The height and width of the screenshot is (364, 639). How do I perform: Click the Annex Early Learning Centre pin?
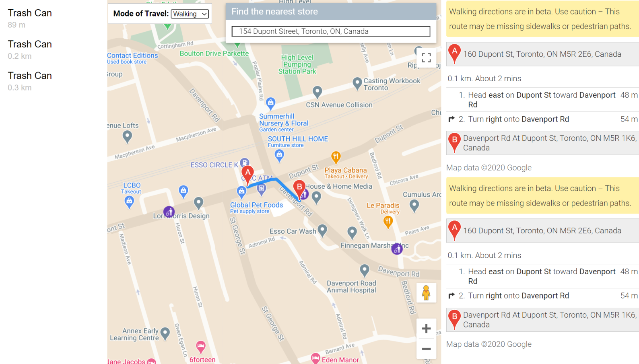coord(165,333)
